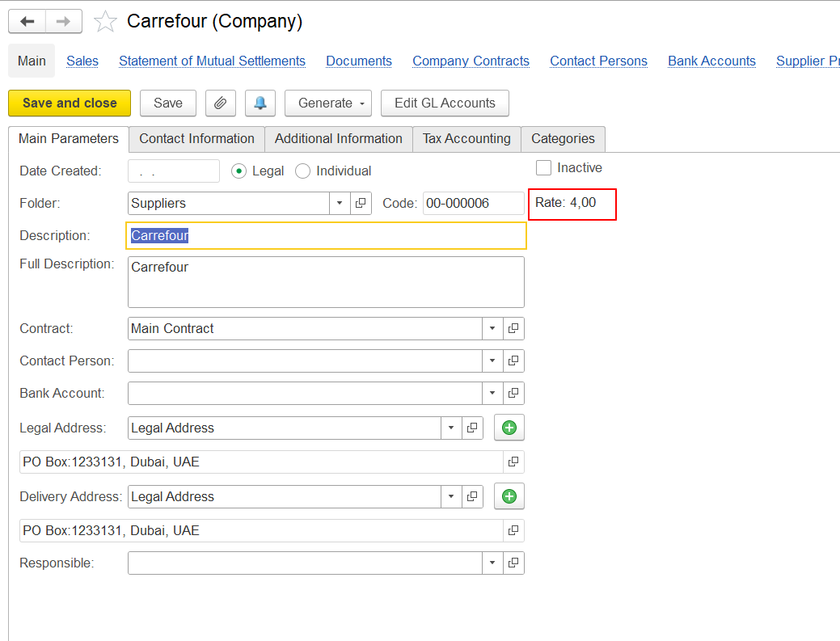Open the Bank Accounts link
840x641 pixels.
(711, 61)
